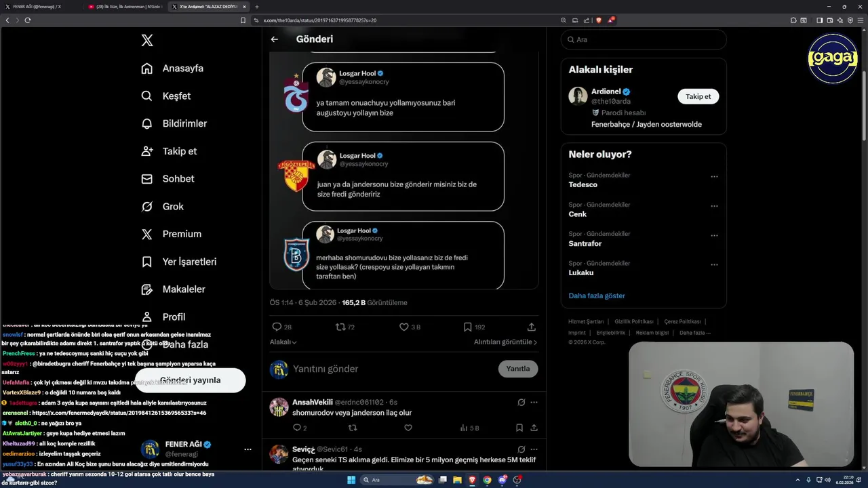Switch to the İlk Gün, İlk Antrenman tab
Screen dimensions: 868x488
126,7
